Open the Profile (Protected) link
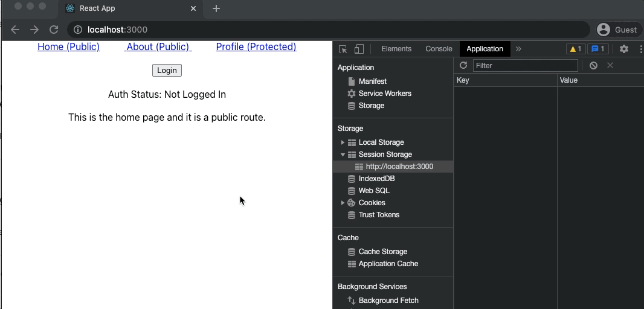 pos(256,47)
